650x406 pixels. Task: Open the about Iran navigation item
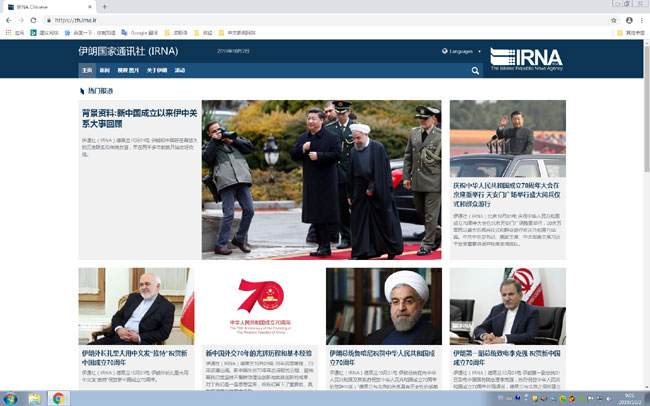tap(157, 70)
